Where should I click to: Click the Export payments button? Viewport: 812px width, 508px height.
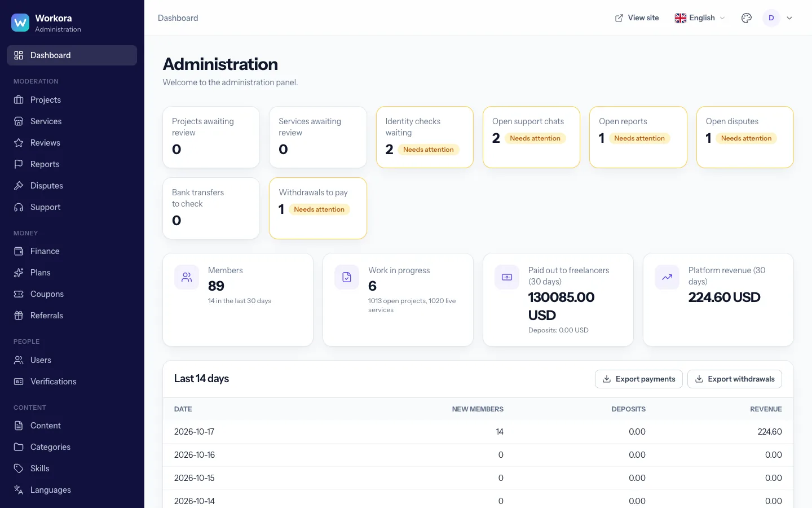[x=639, y=379]
